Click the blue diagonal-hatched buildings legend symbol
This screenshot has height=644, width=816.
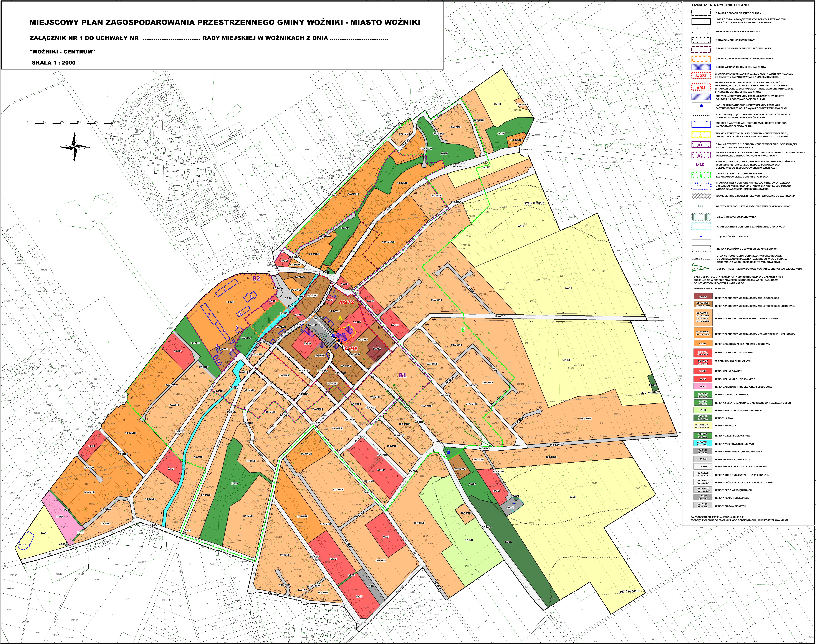coord(701,97)
